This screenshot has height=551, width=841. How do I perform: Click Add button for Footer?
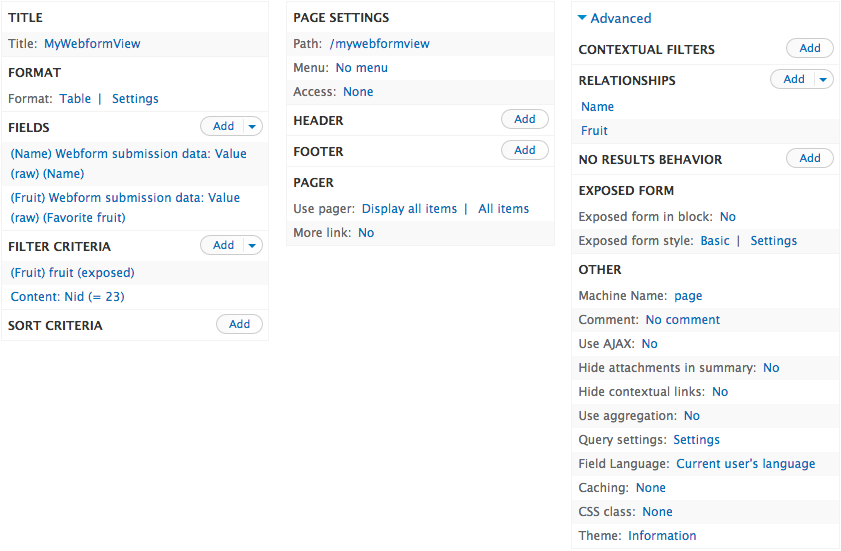525,150
